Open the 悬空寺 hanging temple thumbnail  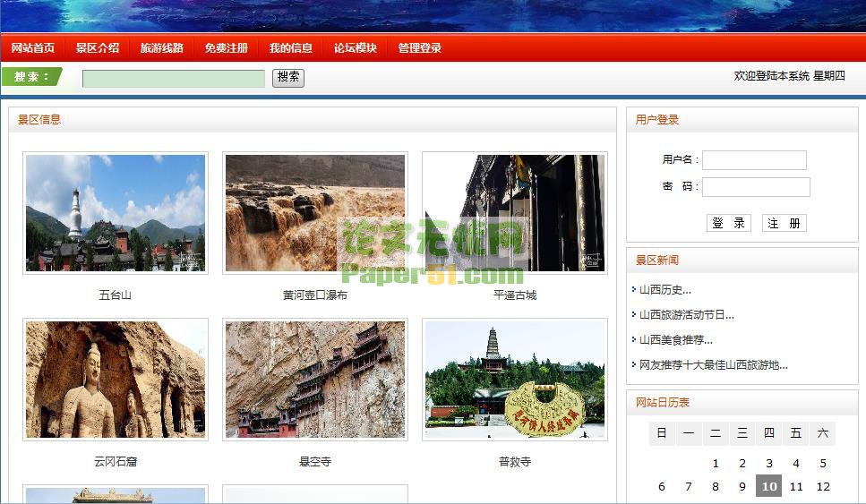coord(315,380)
